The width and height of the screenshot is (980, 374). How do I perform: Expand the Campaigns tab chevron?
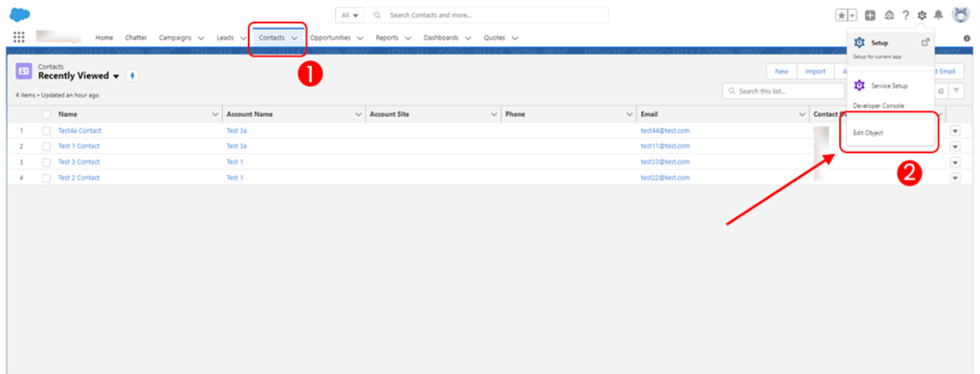click(x=201, y=38)
